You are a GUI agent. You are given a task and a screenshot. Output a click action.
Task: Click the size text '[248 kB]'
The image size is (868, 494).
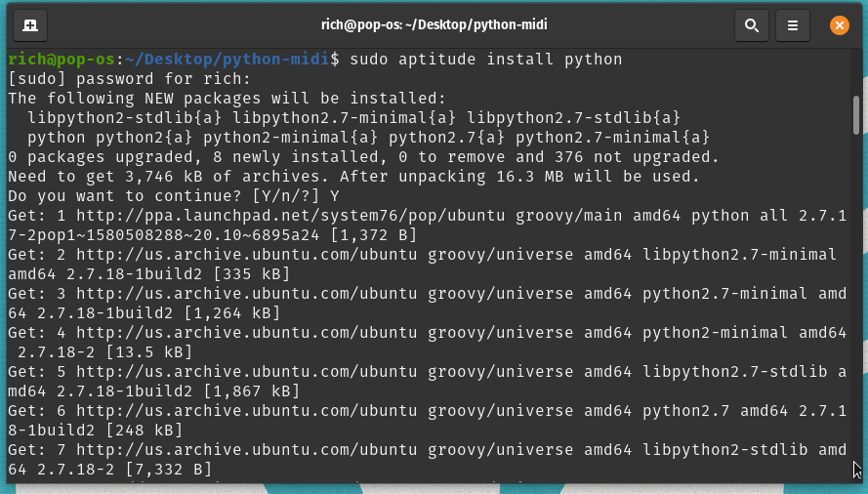point(144,431)
